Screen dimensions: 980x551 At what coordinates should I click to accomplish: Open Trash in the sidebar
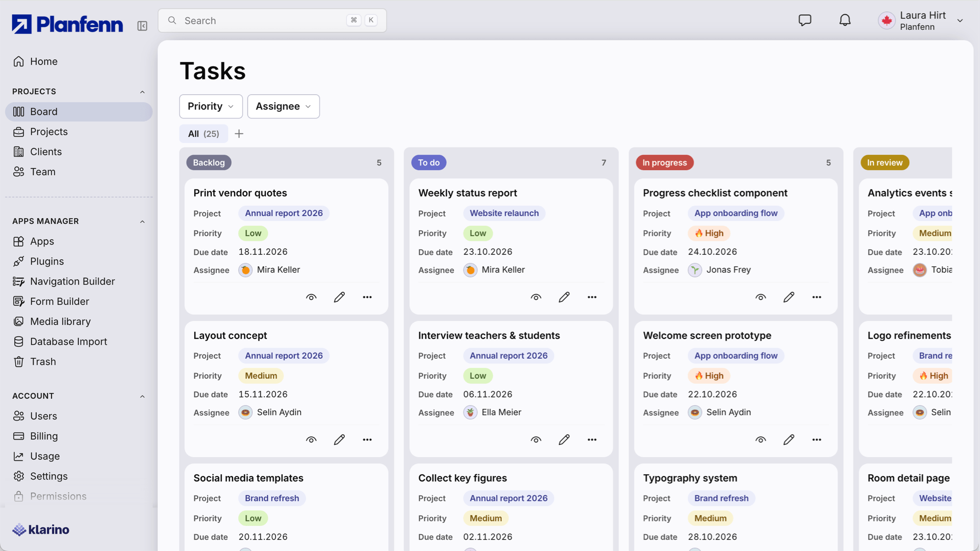coord(79,362)
